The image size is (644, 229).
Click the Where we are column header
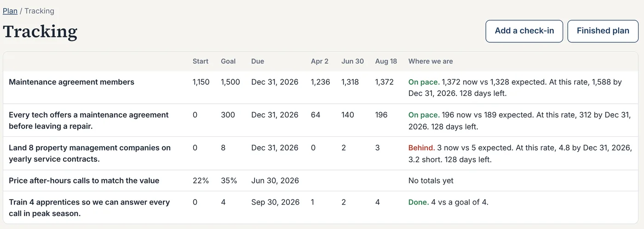coord(431,61)
